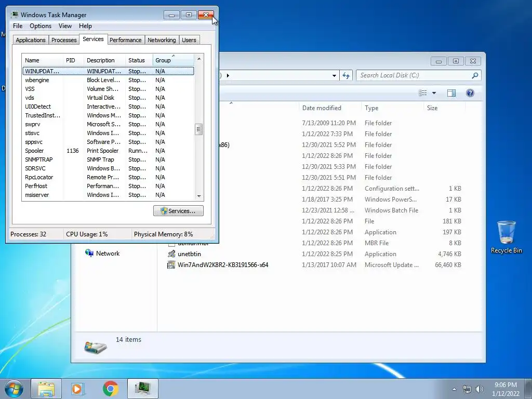Toggle the Explorer preview pane icon

pos(451,93)
